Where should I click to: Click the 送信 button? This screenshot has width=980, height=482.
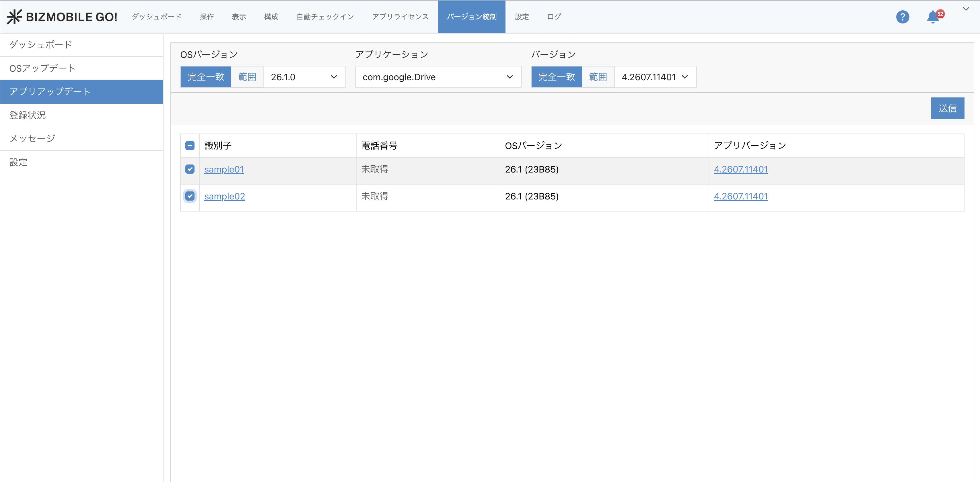click(x=947, y=108)
